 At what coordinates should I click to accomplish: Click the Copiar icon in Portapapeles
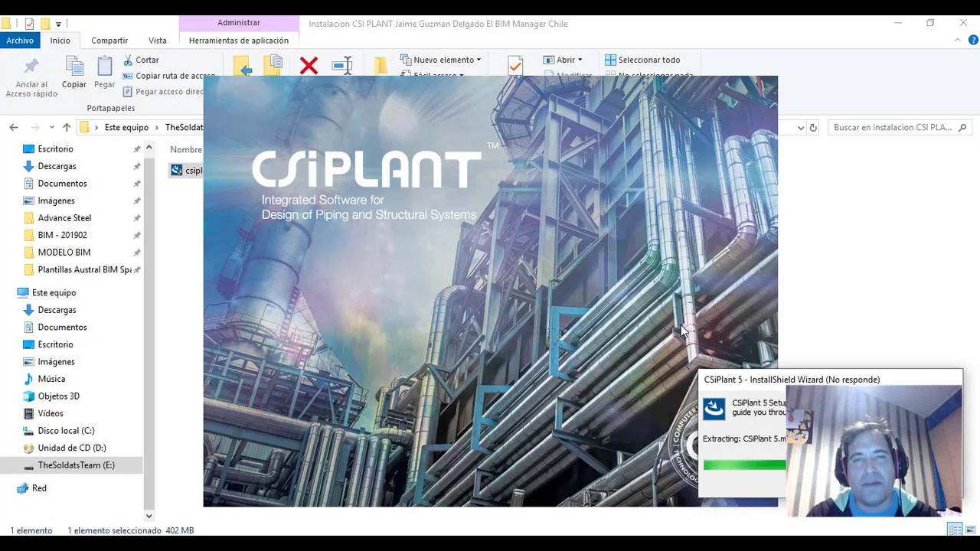[x=74, y=67]
